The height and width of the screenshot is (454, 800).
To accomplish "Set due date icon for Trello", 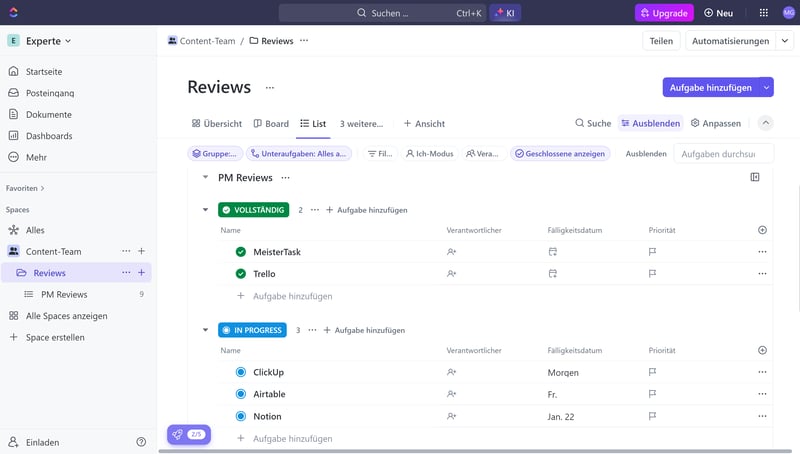I will click(552, 274).
